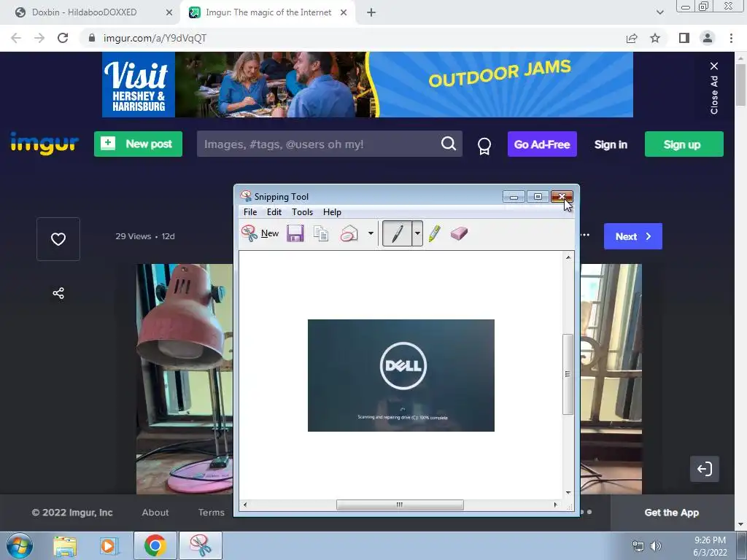The height and width of the screenshot is (560, 747).
Task: Click the New post button
Action: point(138,144)
